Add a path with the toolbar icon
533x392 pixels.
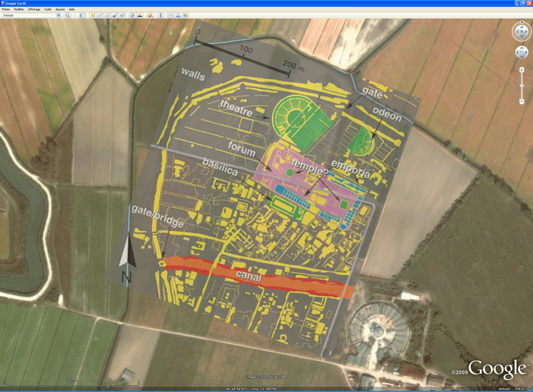[x=107, y=15]
